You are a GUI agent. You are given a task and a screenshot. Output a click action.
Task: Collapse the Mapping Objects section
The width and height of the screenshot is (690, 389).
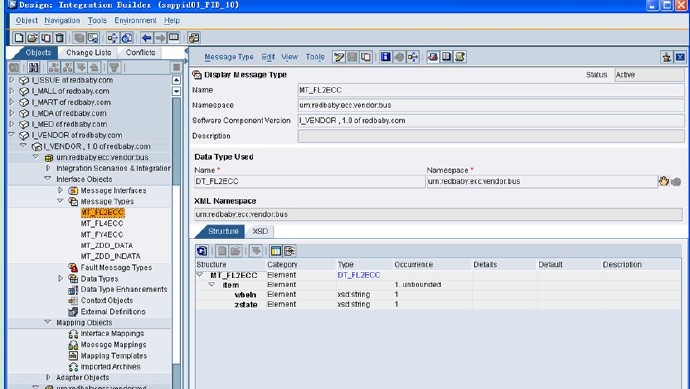[48, 322]
